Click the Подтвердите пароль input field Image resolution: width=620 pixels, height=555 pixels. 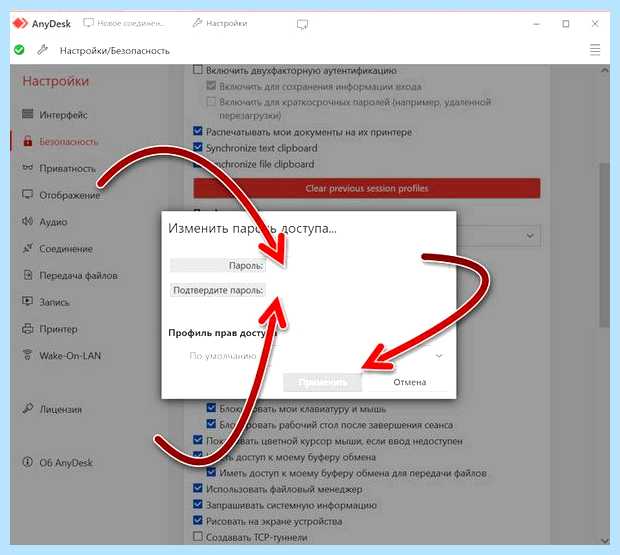pos(357,290)
